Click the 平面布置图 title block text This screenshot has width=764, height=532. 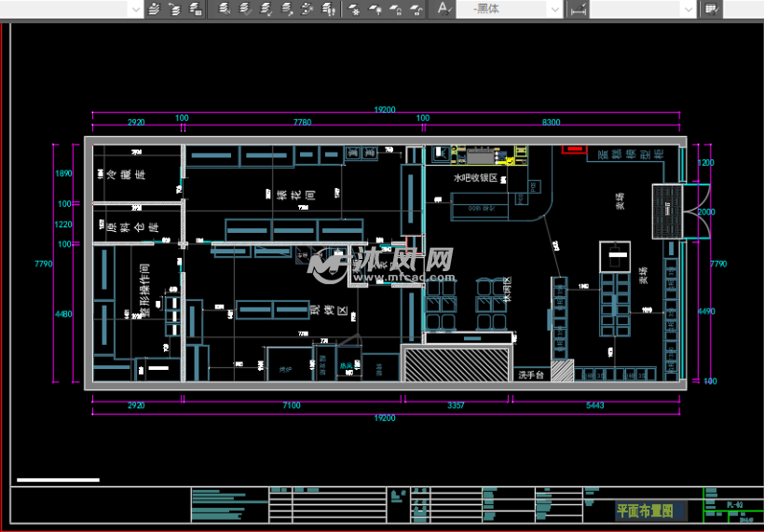pos(645,511)
